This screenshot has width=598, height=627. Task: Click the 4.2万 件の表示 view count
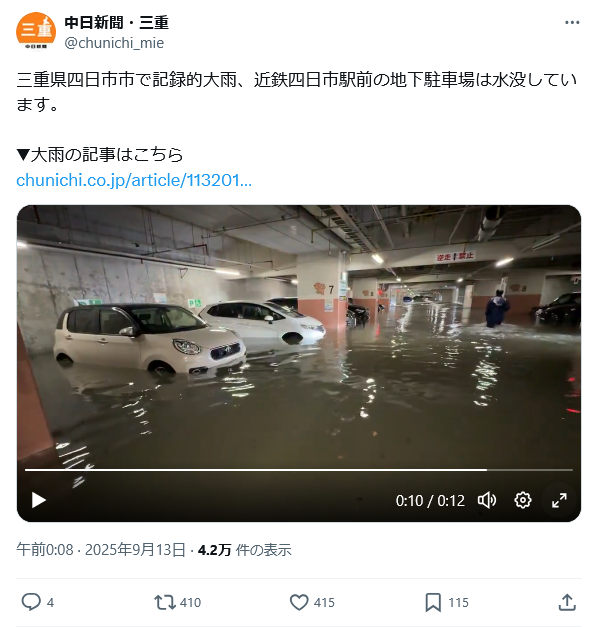coord(244,550)
